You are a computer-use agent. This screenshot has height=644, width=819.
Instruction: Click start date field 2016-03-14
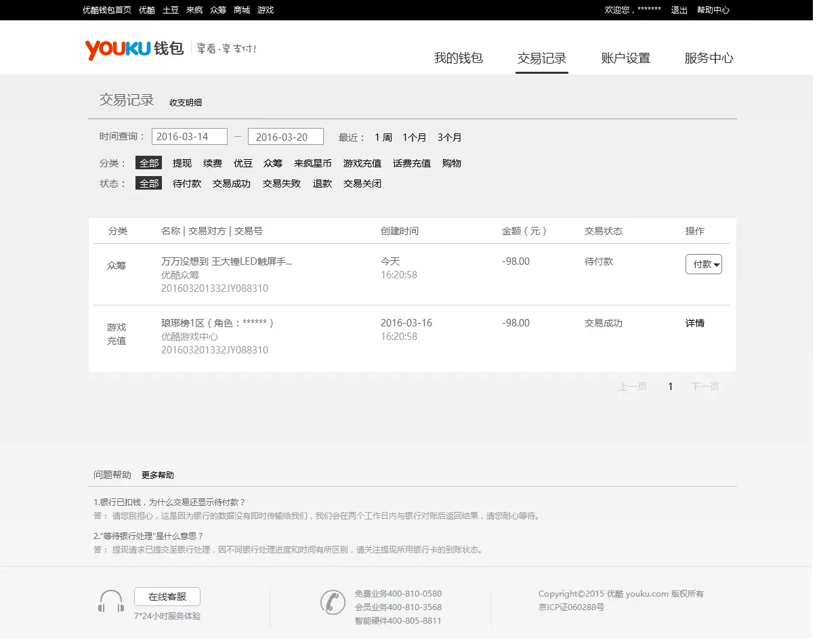[x=190, y=137]
